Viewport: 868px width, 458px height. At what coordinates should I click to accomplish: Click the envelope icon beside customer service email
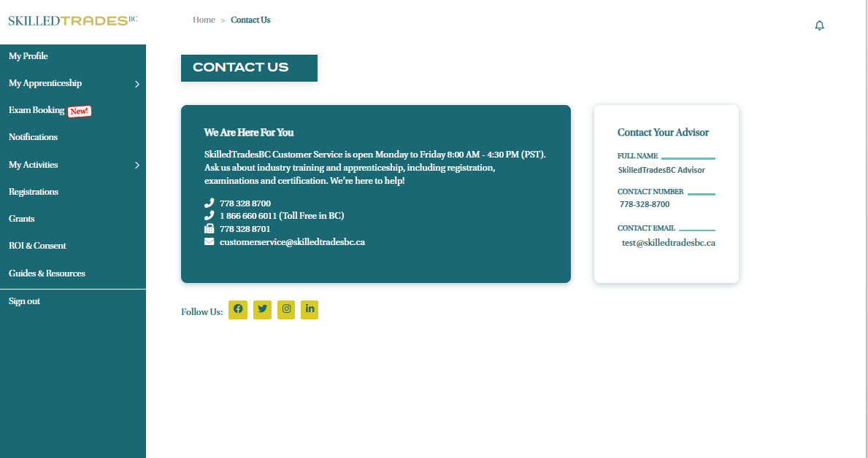(x=210, y=241)
